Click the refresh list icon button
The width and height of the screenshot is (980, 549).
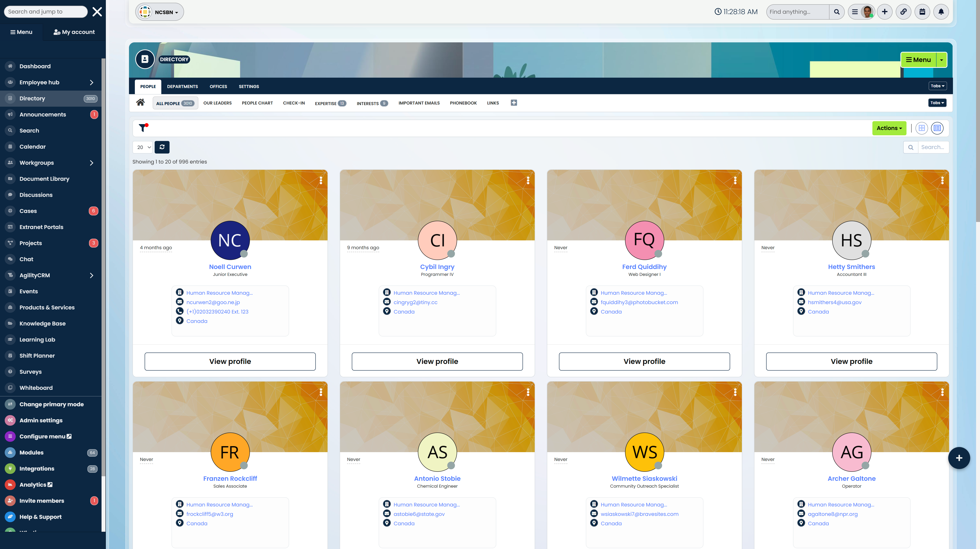coord(162,147)
